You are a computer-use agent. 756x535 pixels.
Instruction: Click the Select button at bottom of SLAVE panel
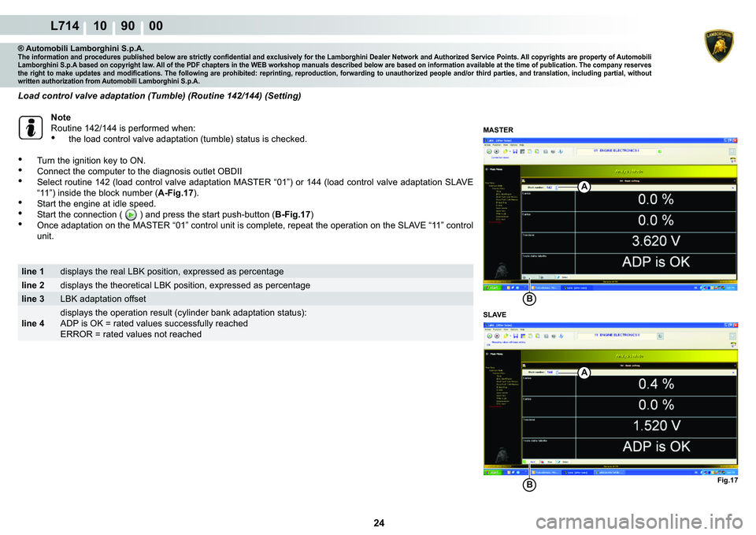(564, 462)
